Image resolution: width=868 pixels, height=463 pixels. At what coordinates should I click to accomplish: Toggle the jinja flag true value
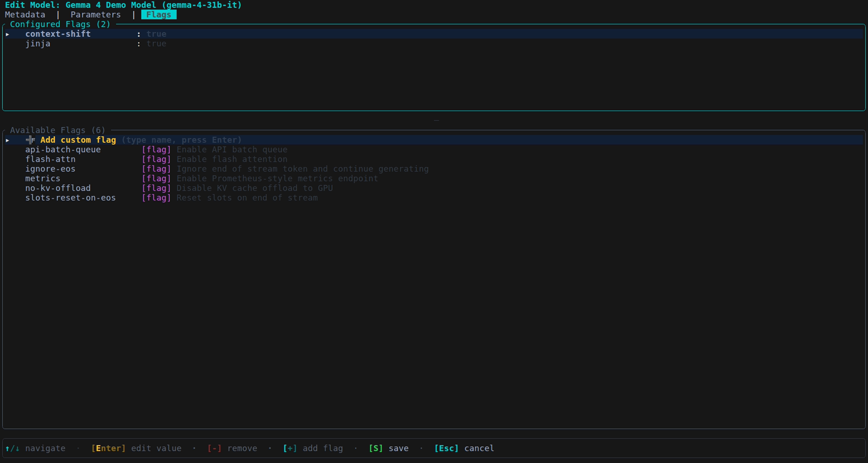[156, 44]
